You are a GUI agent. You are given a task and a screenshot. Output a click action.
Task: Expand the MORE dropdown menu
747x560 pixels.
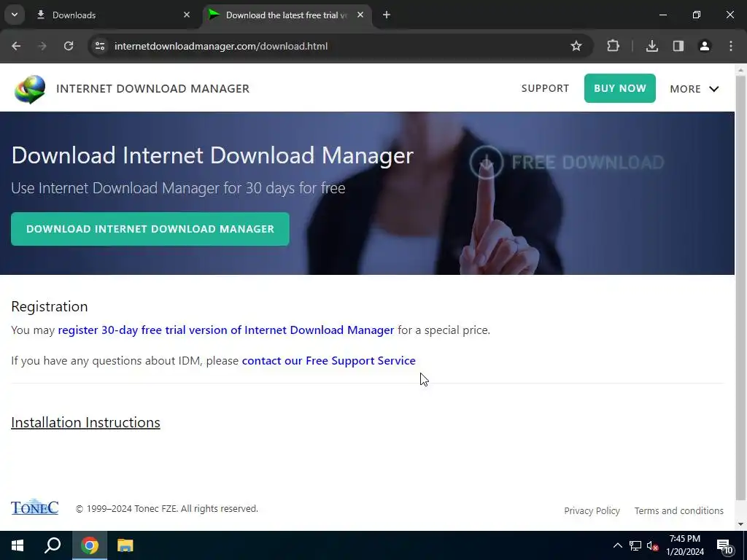(694, 89)
